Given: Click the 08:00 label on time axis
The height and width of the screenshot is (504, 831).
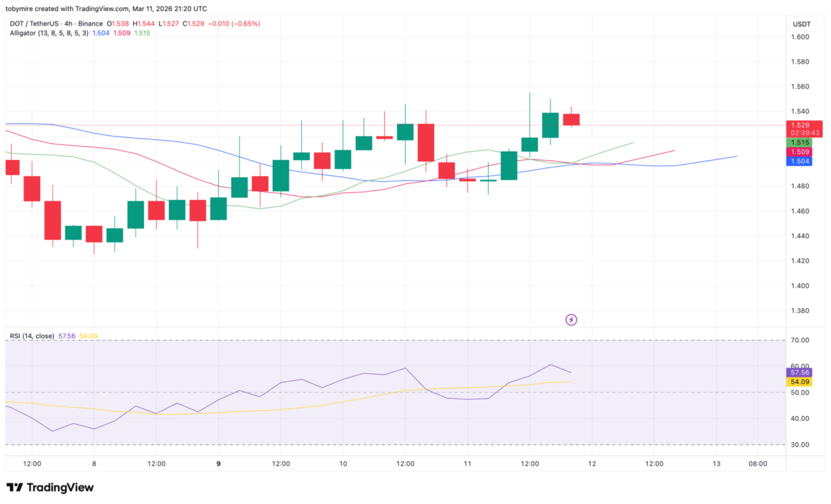Looking at the screenshot, I should point(758,464).
